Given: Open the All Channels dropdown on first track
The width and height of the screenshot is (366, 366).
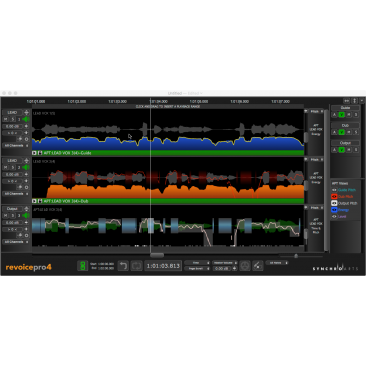Looking at the screenshot, I should click(16, 146).
